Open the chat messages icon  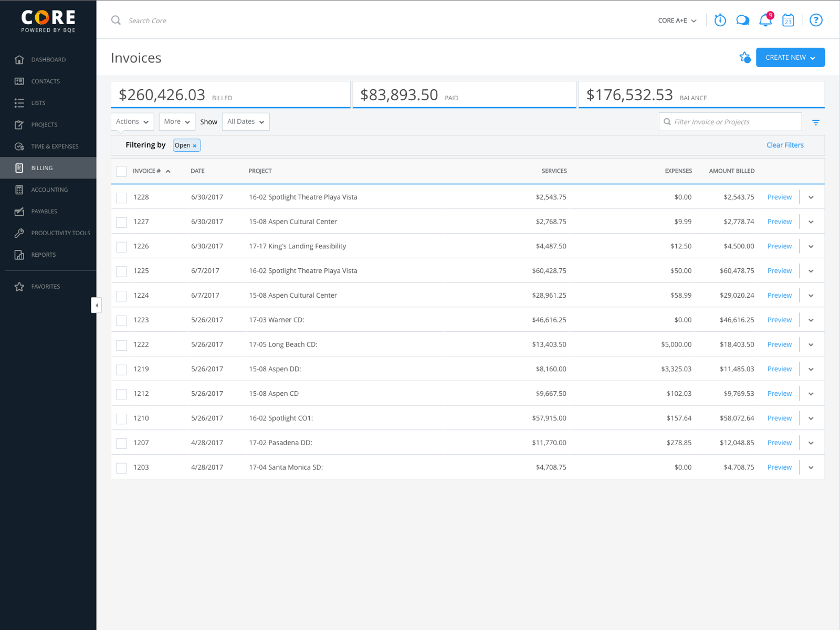point(742,20)
